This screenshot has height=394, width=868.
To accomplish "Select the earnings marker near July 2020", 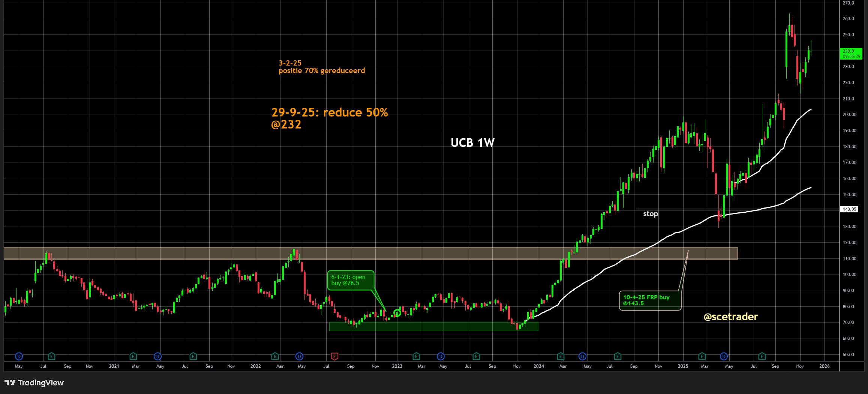I will [52, 356].
